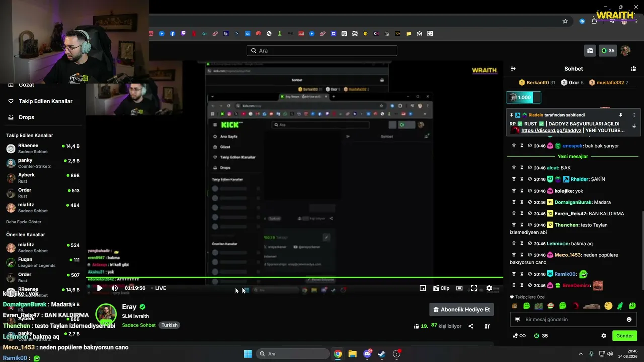Open chat settings gear
The height and width of the screenshot is (362, 644).
pyautogui.click(x=604, y=336)
